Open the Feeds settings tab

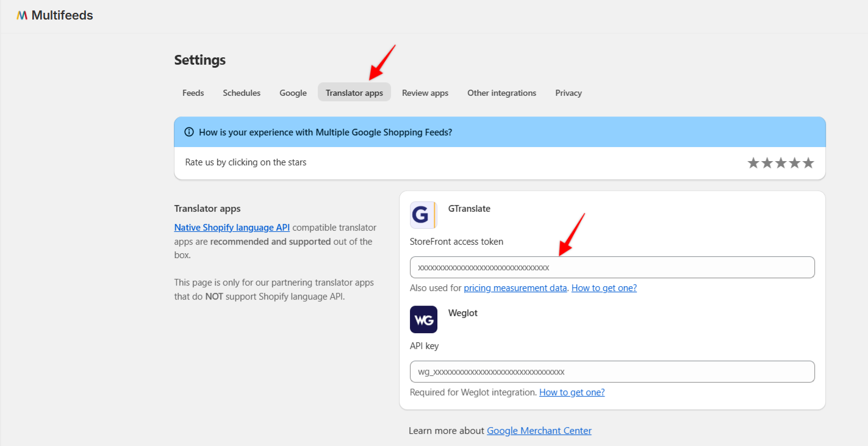pos(193,93)
